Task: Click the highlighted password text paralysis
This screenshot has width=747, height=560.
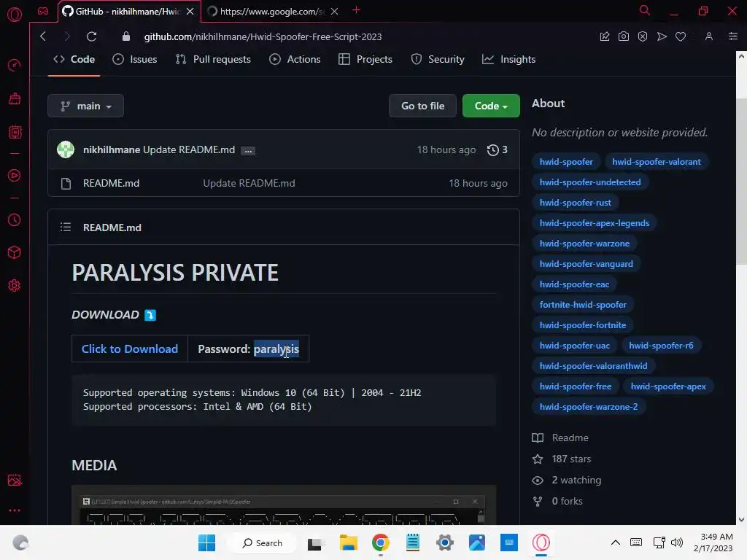Action: point(276,349)
